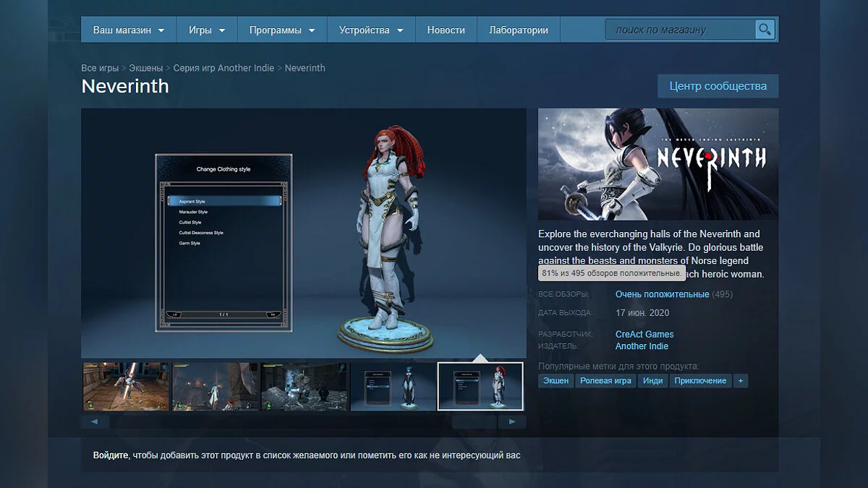Select the first gameplay screenshot thumbnail

(x=125, y=387)
